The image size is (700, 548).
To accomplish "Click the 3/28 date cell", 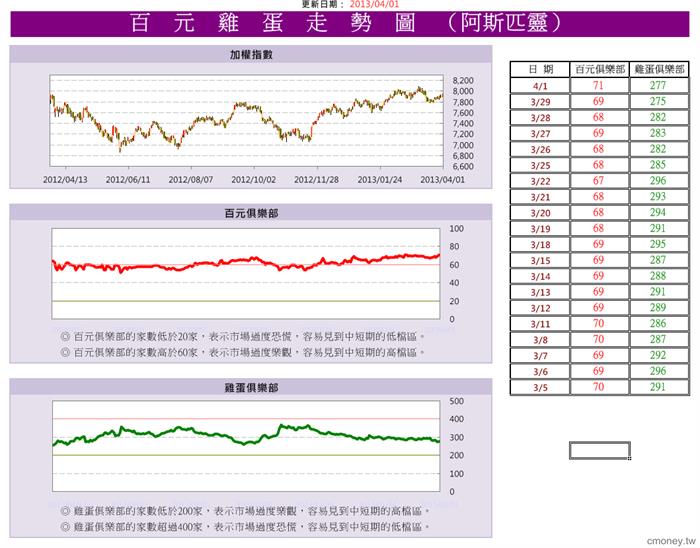I will [x=540, y=118].
